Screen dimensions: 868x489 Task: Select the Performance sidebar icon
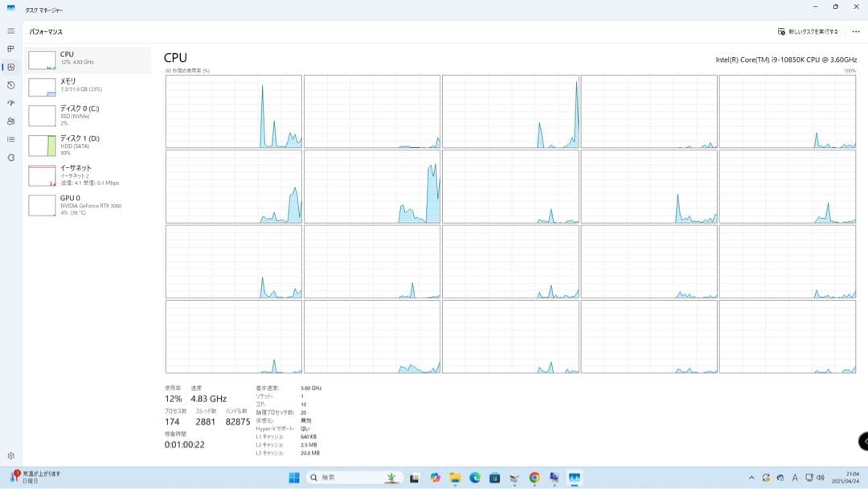point(10,68)
